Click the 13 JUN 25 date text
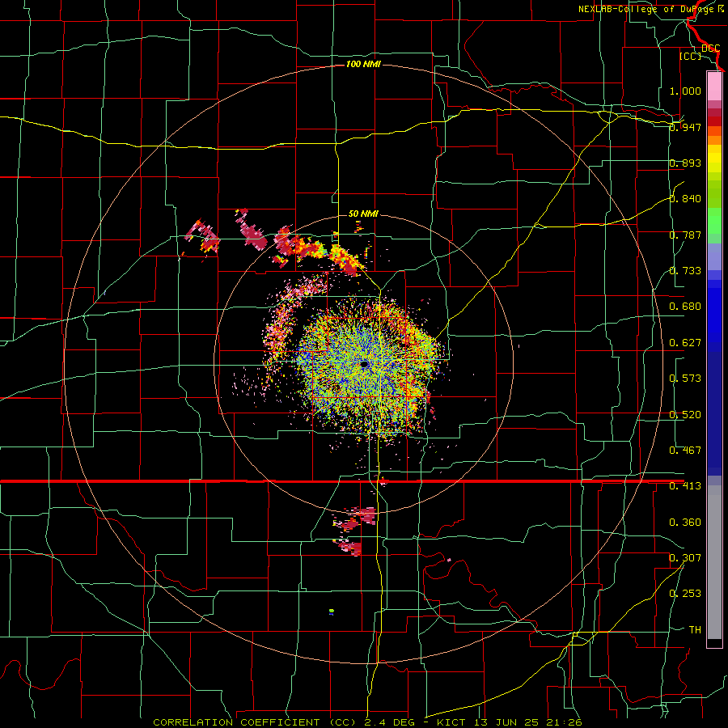728x728 pixels. click(x=506, y=722)
